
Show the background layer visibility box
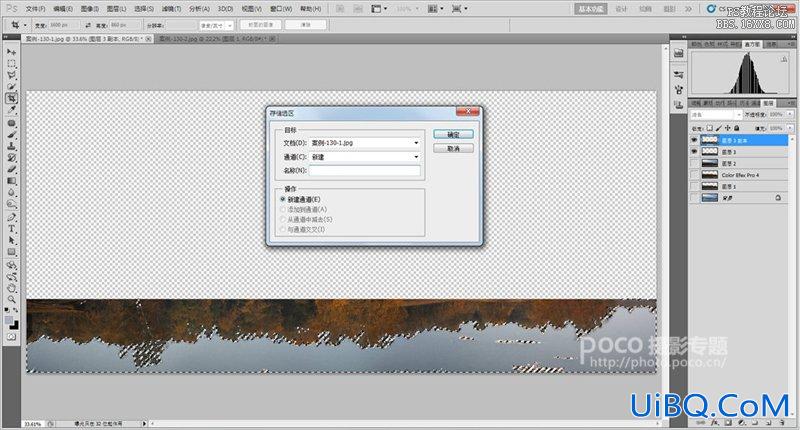coord(694,198)
